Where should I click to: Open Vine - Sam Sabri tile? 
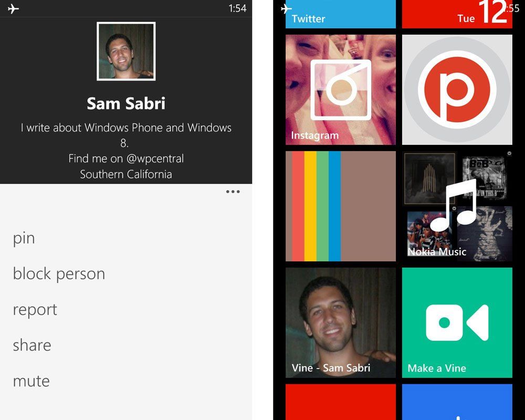coord(341,323)
